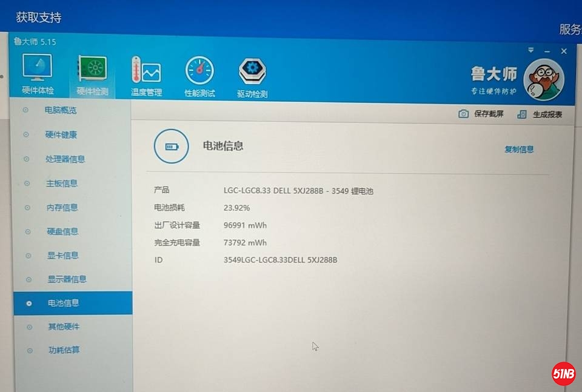The height and width of the screenshot is (392, 582).
Task: Open the 硬件体检 monitor icon
Action: tap(37, 67)
